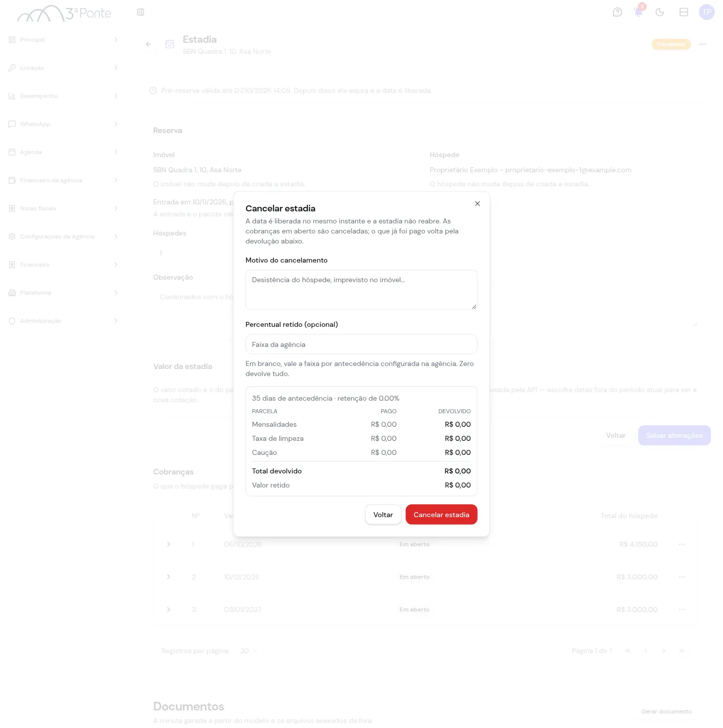Toggle the sidebar collapse icon
723x728 pixels.
(141, 12)
